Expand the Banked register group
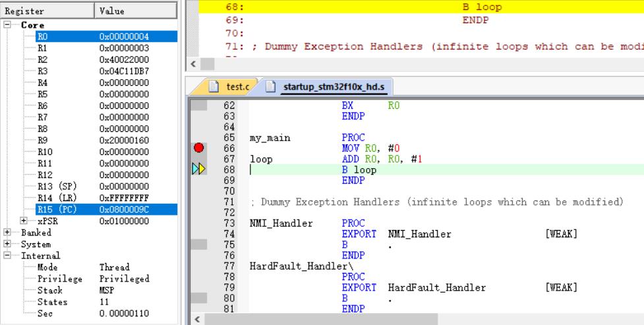The width and height of the screenshot is (644, 325). point(7,233)
